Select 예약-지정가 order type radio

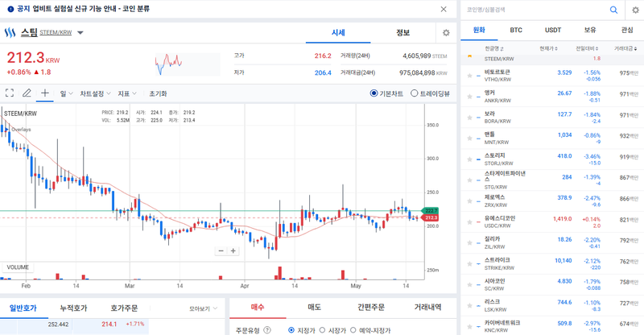click(353, 330)
